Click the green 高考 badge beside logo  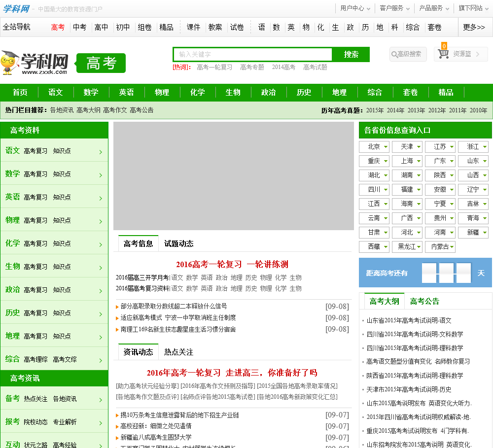click(x=101, y=63)
